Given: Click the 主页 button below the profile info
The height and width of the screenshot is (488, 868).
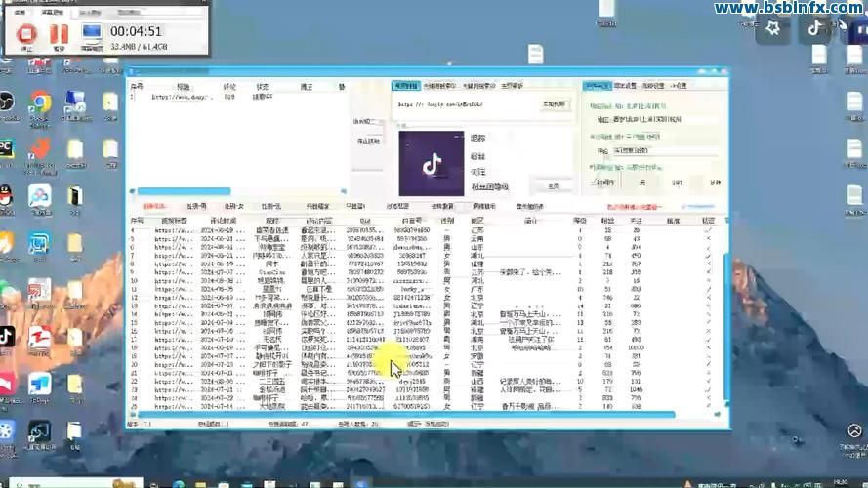Looking at the screenshot, I should pyautogui.click(x=554, y=186).
